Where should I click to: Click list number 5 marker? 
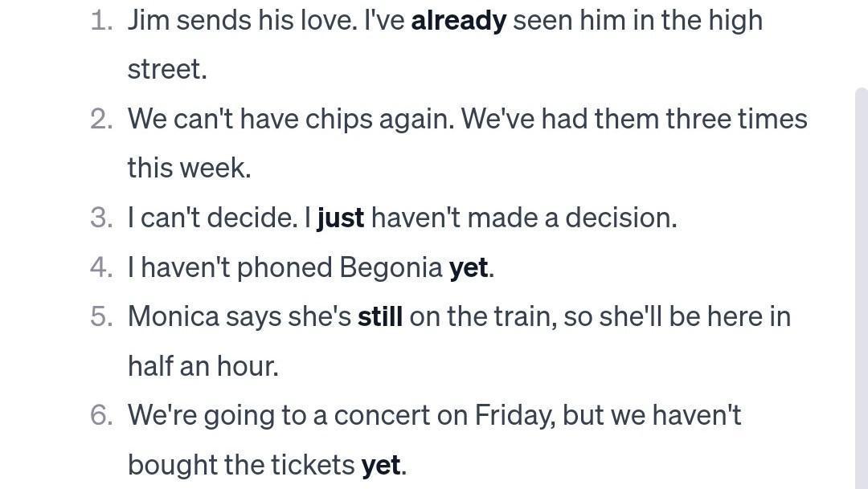(x=101, y=316)
